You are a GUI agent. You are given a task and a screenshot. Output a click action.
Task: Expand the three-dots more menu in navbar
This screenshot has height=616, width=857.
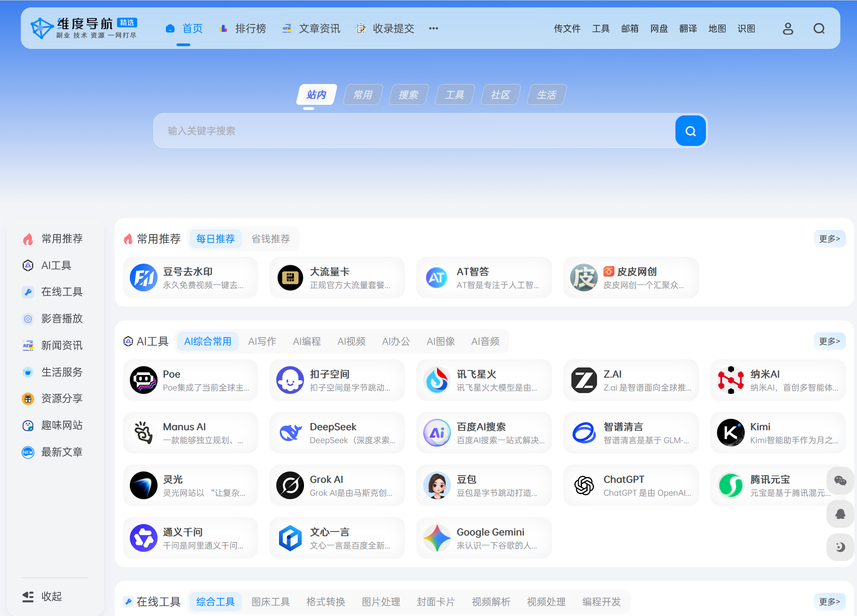tap(433, 29)
